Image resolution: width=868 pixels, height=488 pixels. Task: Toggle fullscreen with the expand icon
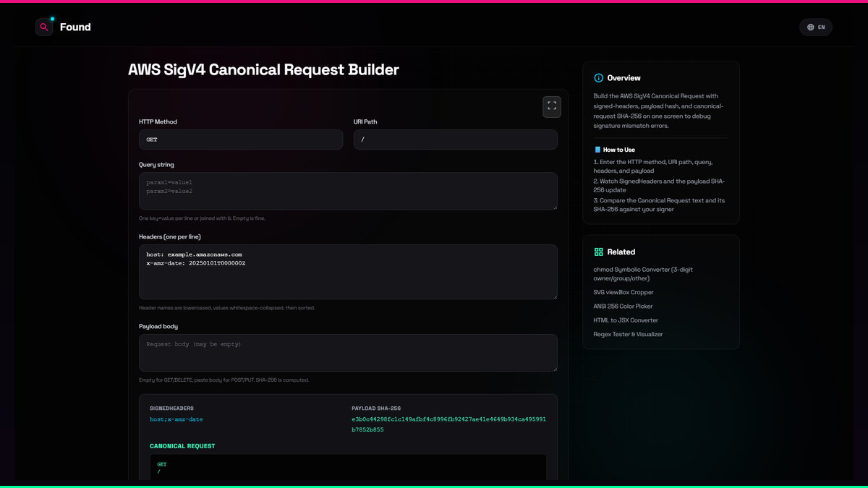coord(552,106)
